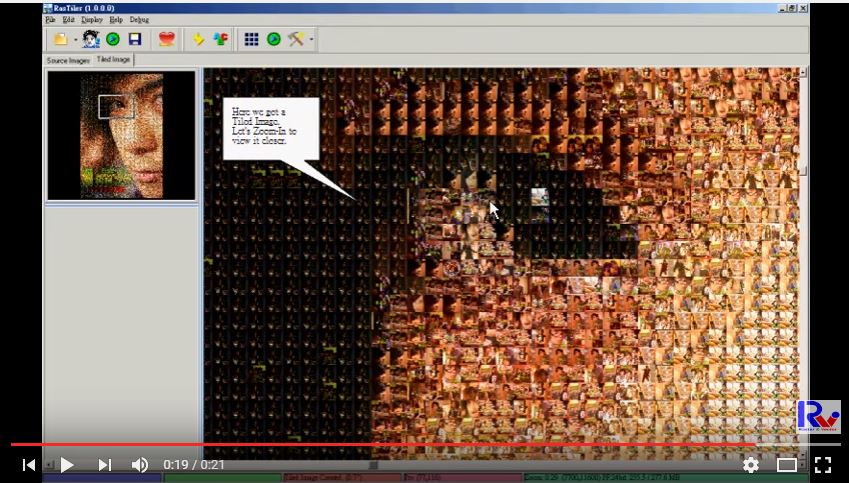Expand the hammer tools dropdown arrow
The width and height of the screenshot is (849, 483).
311,39
